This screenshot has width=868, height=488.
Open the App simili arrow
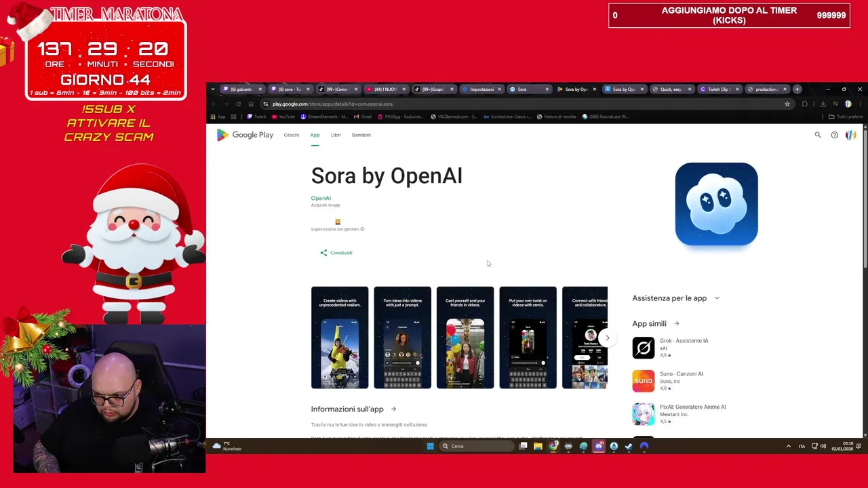click(x=677, y=324)
